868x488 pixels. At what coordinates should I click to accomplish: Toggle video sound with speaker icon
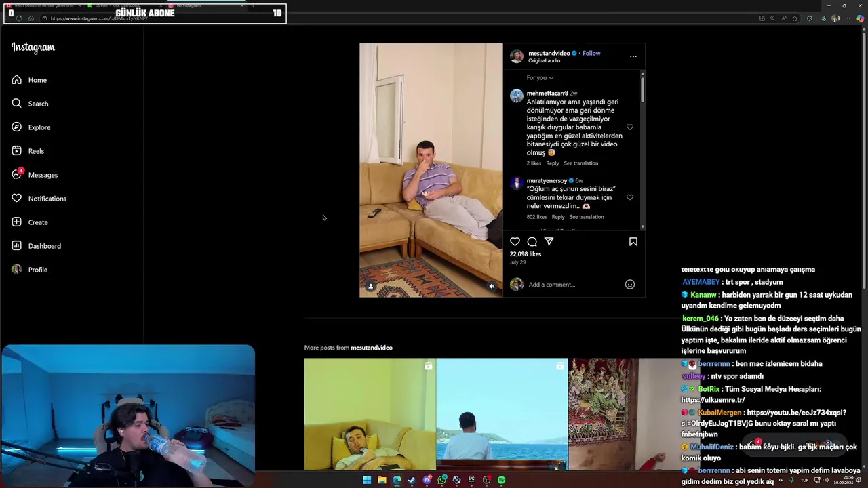[492, 287]
